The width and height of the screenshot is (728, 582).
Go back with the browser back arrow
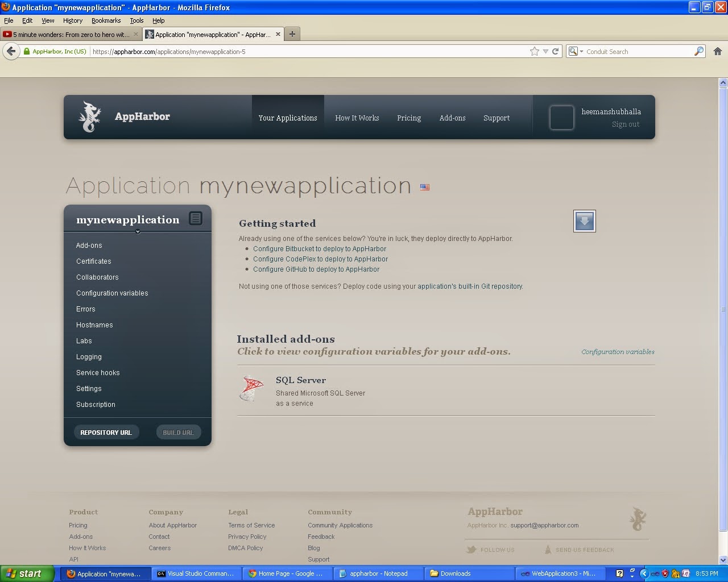coord(11,51)
